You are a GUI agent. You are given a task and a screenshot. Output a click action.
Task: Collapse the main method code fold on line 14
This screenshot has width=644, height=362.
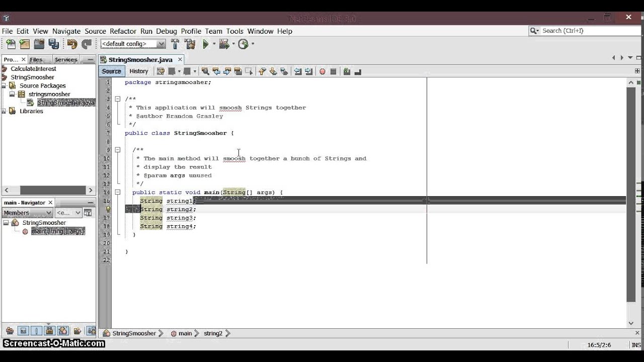[x=117, y=192]
